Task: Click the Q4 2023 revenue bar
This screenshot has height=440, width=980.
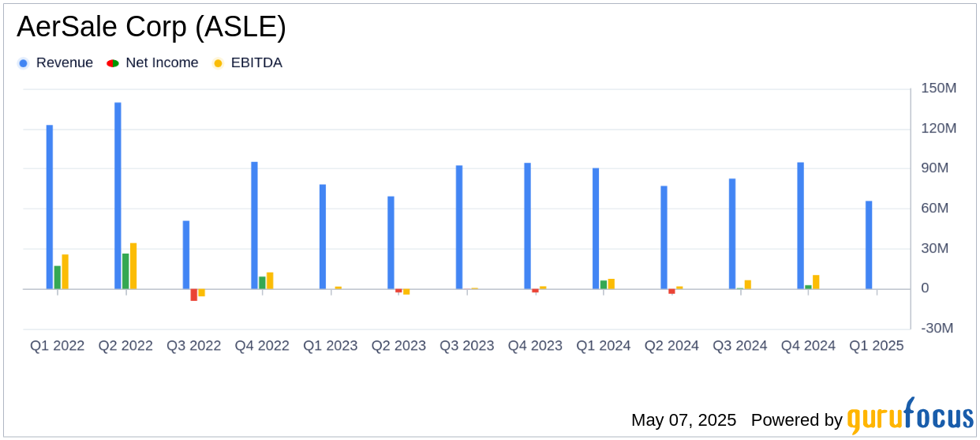Action: tap(527, 226)
